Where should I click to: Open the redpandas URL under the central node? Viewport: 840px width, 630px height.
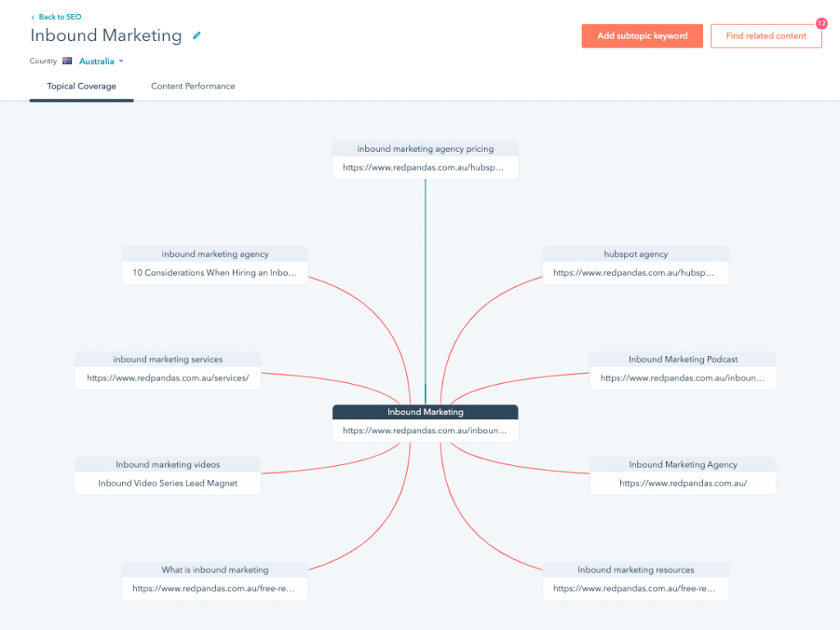(425, 430)
